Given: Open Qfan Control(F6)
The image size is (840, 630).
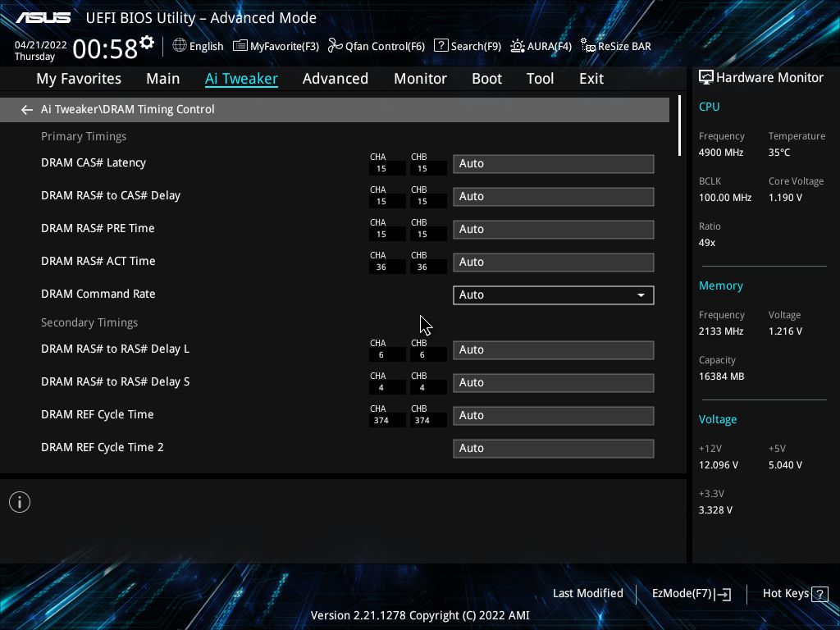Looking at the screenshot, I should 376,46.
